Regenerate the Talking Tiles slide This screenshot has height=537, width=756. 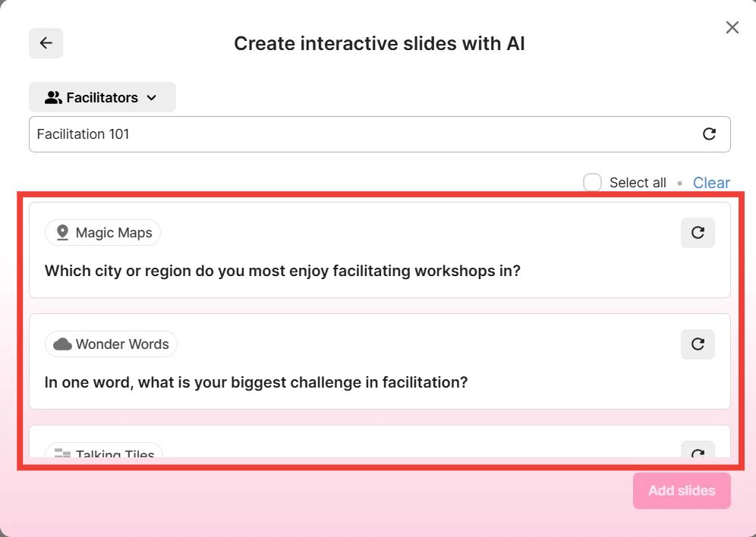(x=698, y=452)
